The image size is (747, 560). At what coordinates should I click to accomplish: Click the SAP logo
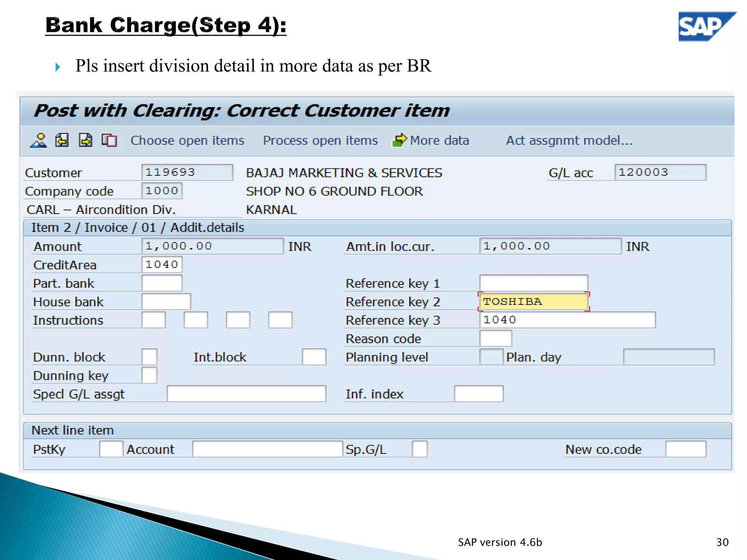pos(707,26)
